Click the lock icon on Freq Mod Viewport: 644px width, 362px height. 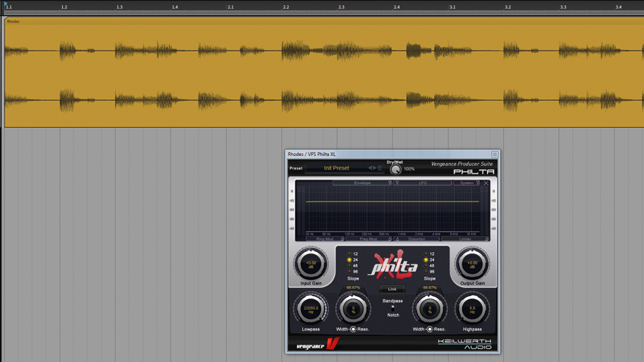389,239
